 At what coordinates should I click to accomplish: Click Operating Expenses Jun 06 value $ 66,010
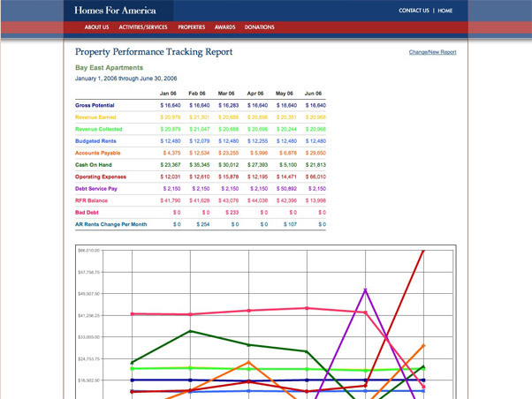315,177
